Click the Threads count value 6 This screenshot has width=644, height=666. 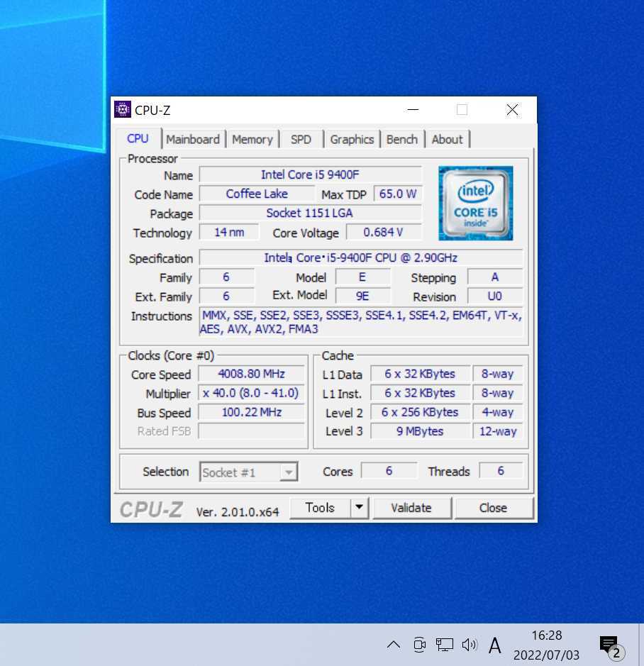501,471
